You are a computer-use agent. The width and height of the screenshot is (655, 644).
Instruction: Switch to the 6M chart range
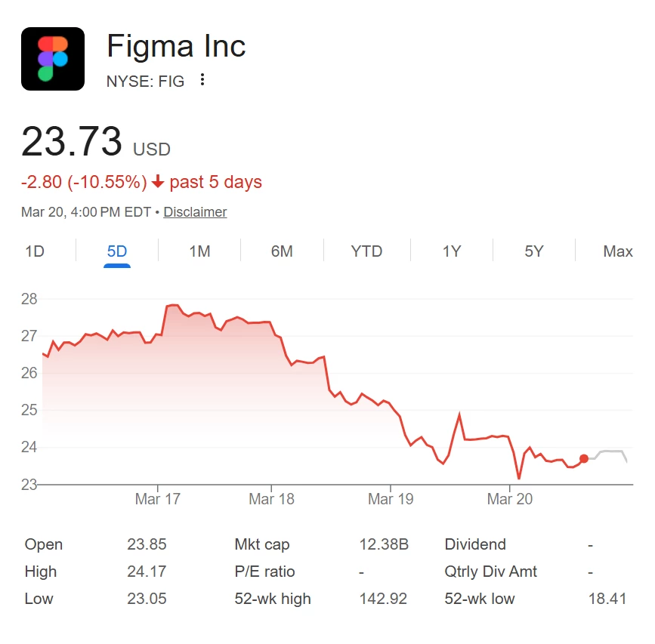282,251
